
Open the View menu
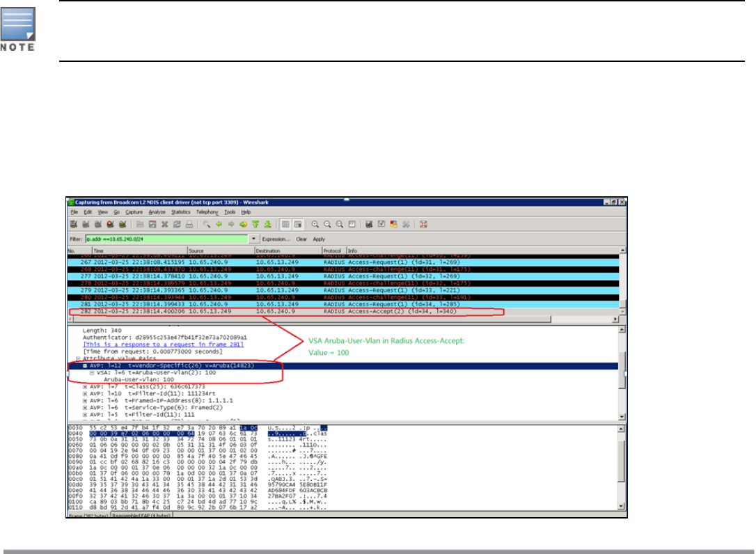(103, 212)
